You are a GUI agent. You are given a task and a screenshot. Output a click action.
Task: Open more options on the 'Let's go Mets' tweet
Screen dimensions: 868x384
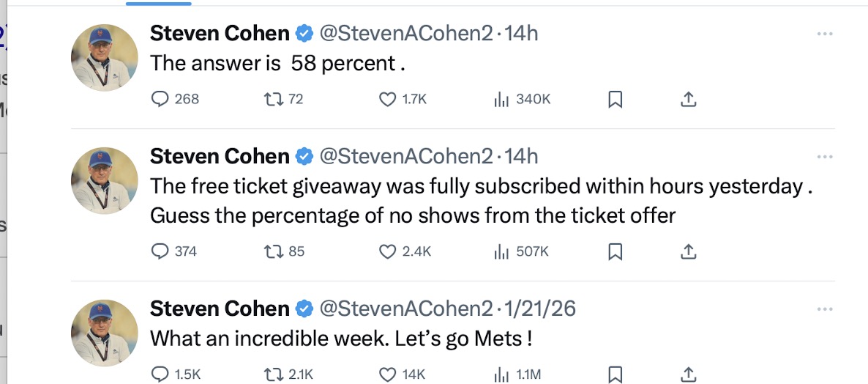[x=825, y=309]
